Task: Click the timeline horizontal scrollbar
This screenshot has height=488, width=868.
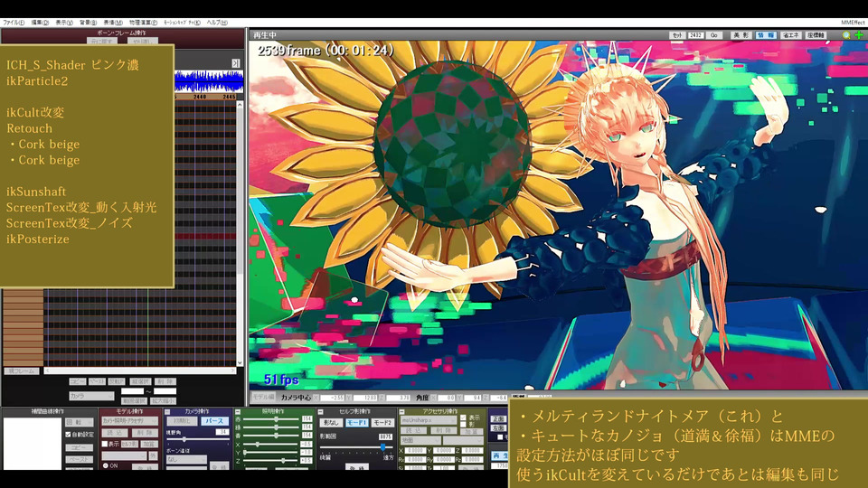Action: 140,371
